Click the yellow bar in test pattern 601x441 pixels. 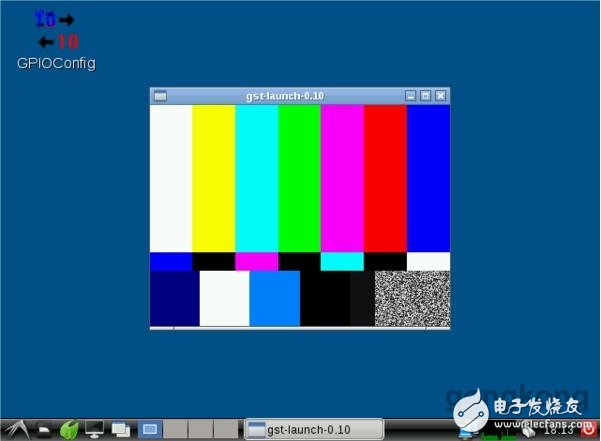click(213, 178)
